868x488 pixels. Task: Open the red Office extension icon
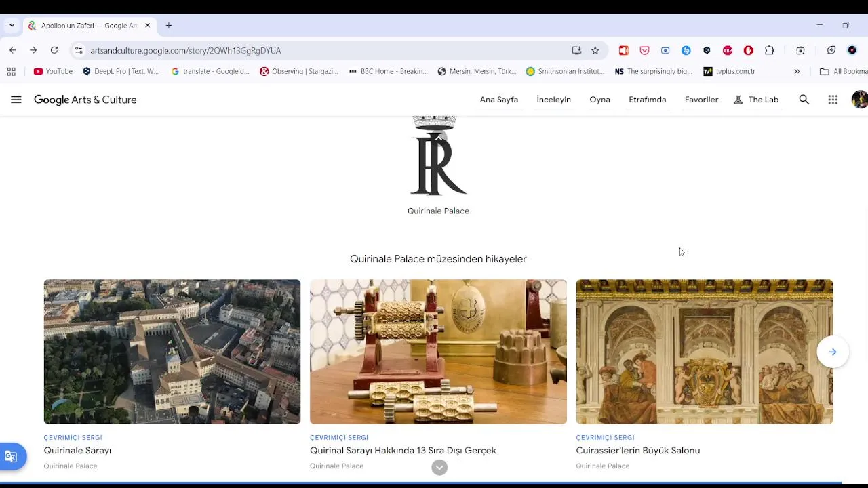pos(624,50)
